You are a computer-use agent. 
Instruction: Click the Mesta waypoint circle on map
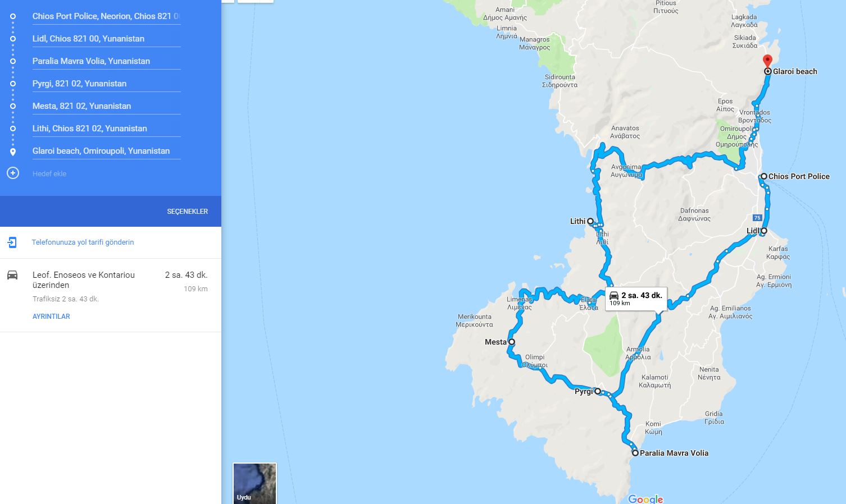click(x=512, y=342)
